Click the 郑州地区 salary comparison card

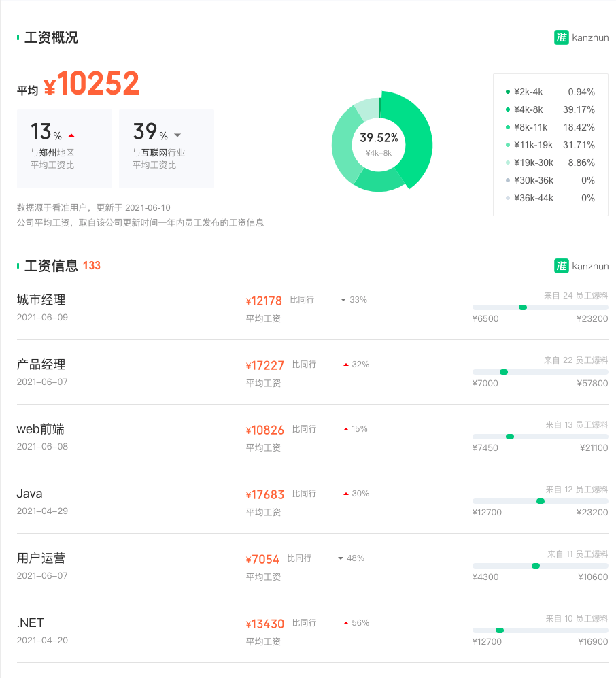click(x=65, y=149)
